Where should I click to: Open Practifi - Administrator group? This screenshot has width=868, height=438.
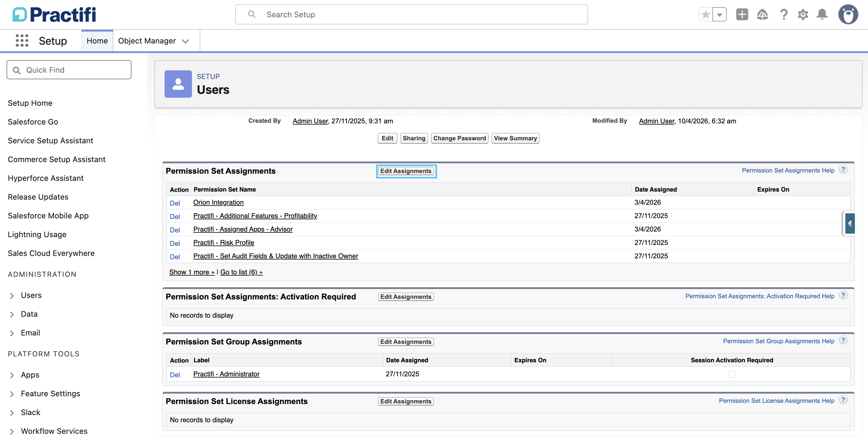[227, 374]
